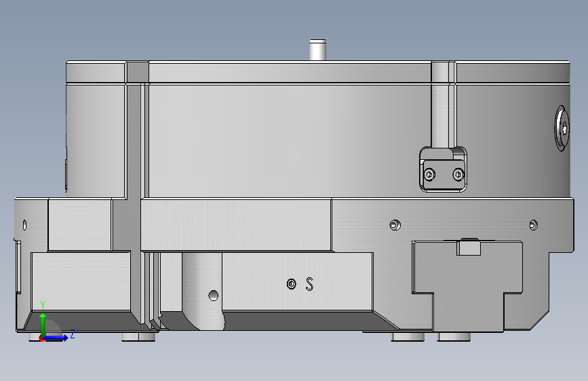
Task: Click the green Y label of the triad
Action: [x=43, y=305]
